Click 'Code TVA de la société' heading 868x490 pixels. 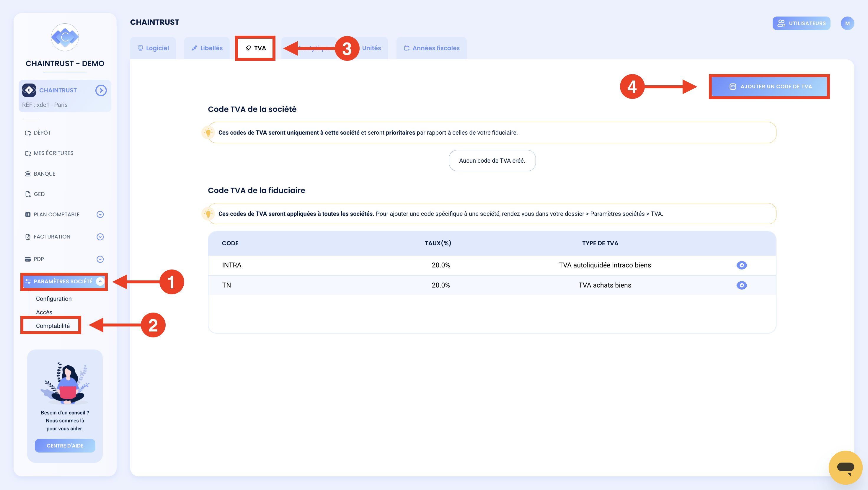(x=252, y=109)
